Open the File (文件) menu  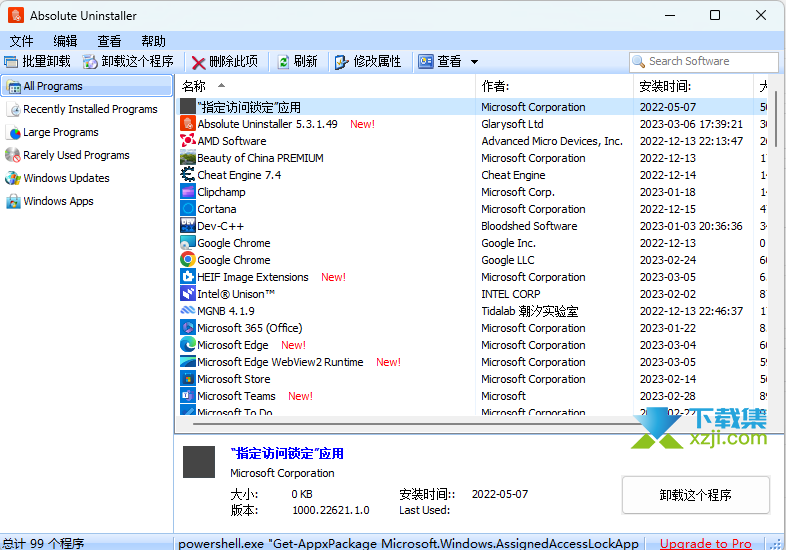pyautogui.click(x=21, y=41)
